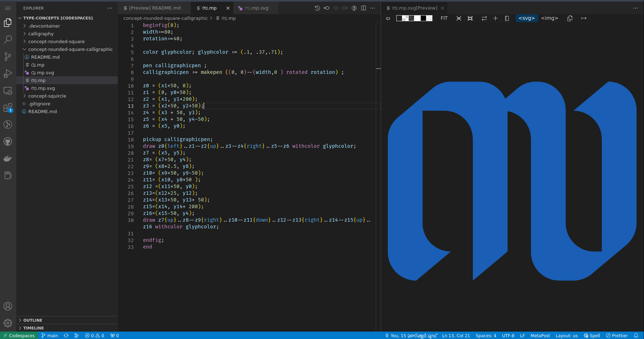Click the copy icon in SVG preview toolbar
This screenshot has height=339, width=644.
(570, 18)
